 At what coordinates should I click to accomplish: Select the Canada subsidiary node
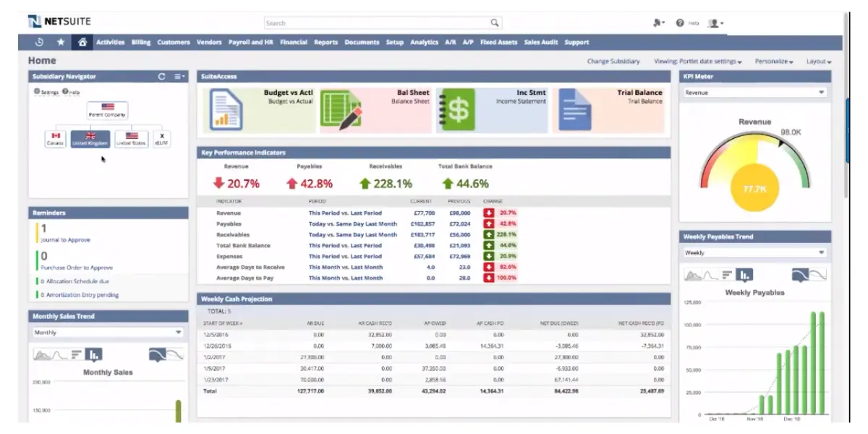pyautogui.click(x=56, y=139)
